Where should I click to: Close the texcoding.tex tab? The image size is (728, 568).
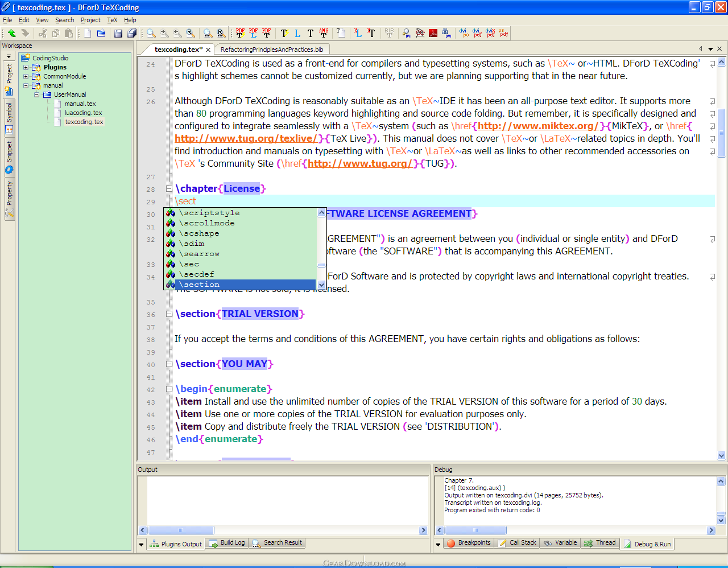click(208, 50)
